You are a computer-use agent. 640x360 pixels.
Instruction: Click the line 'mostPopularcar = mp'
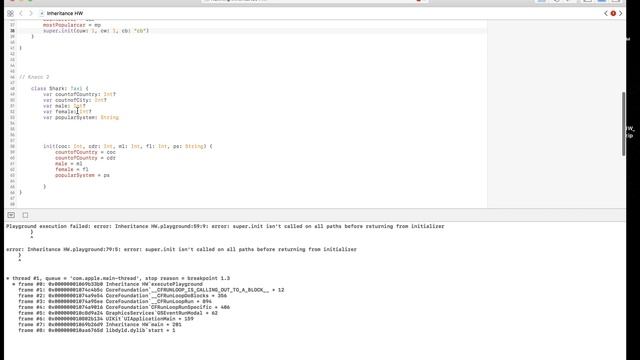[x=72, y=25]
